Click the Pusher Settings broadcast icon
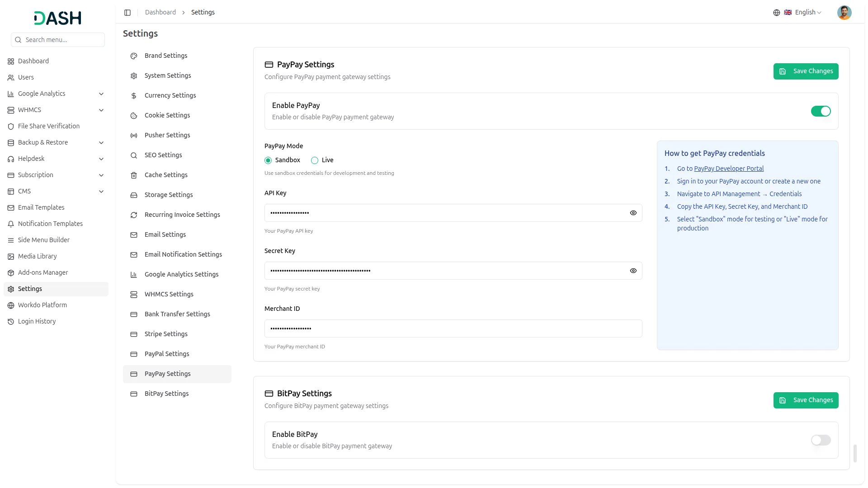 click(x=134, y=136)
